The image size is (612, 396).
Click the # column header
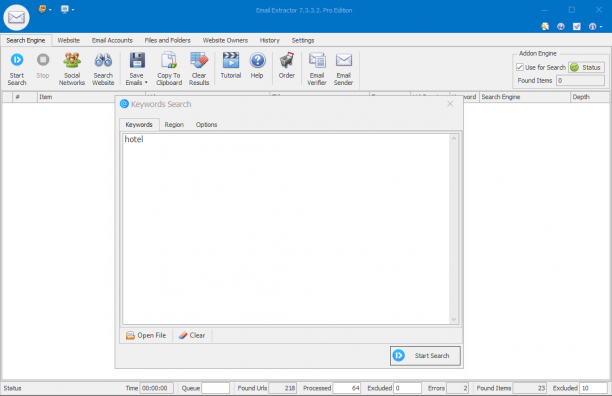(25, 97)
